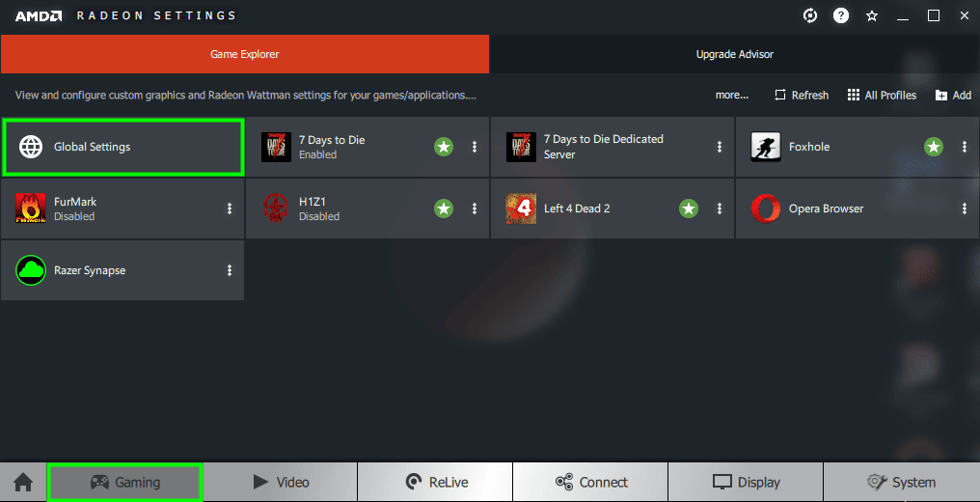Open the Display tab in bottom bar
Viewport: 980px width, 502px height.
(x=746, y=482)
